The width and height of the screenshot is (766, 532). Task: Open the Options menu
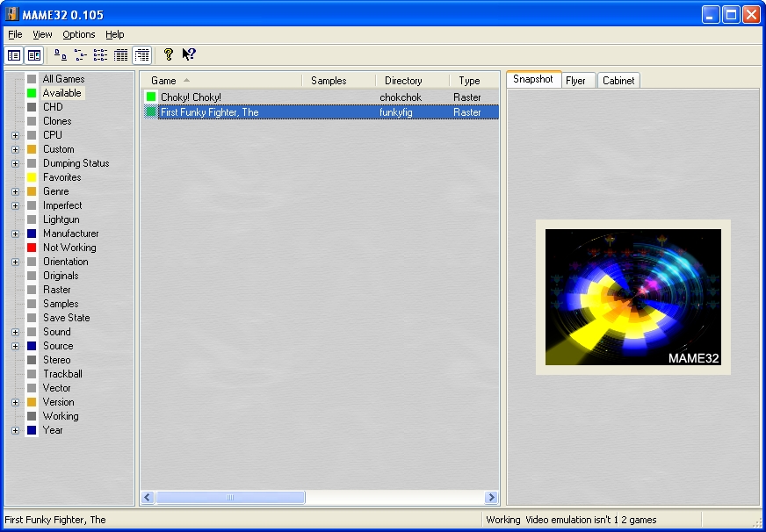79,34
